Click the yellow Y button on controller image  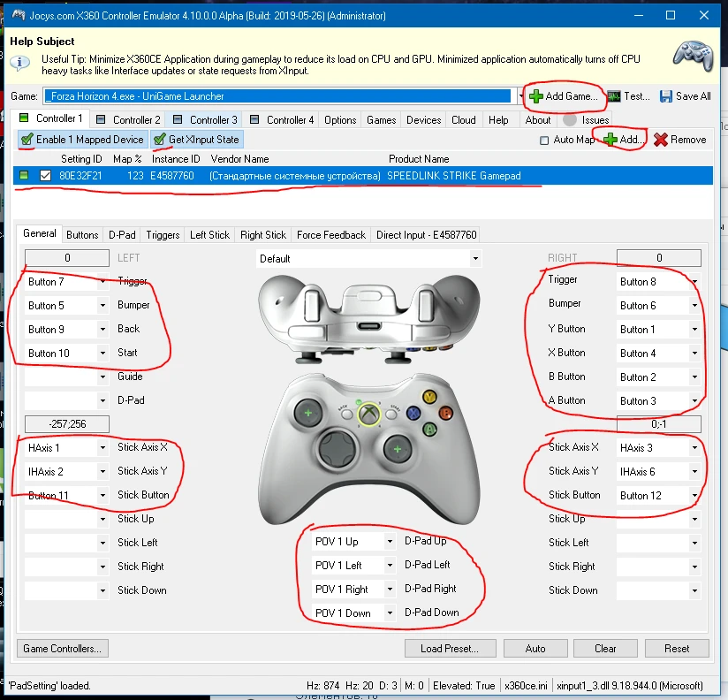(429, 397)
